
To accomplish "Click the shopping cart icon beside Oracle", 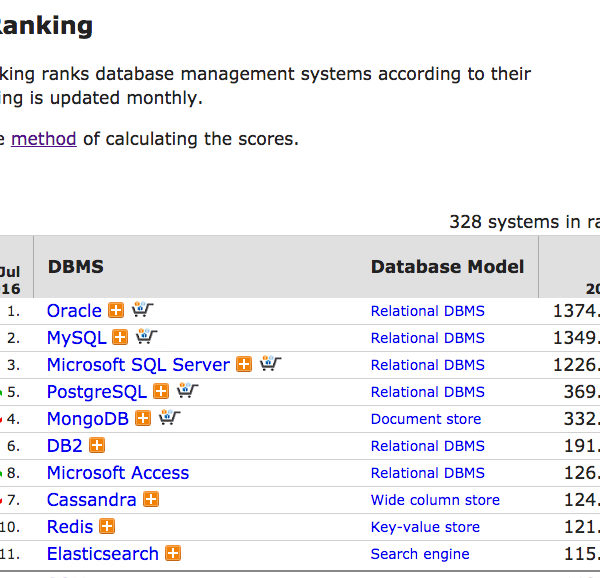I will click(x=142, y=311).
